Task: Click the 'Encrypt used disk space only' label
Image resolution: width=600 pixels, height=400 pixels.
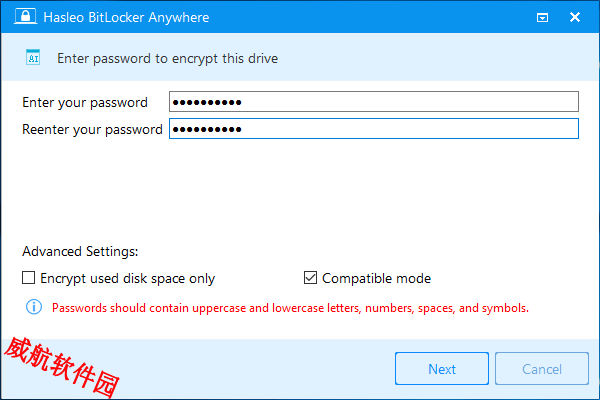Action: pyautogui.click(x=127, y=279)
